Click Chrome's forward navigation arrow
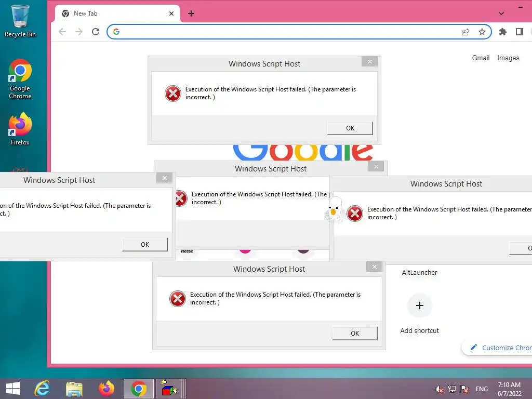This screenshot has height=399, width=532. [x=79, y=32]
